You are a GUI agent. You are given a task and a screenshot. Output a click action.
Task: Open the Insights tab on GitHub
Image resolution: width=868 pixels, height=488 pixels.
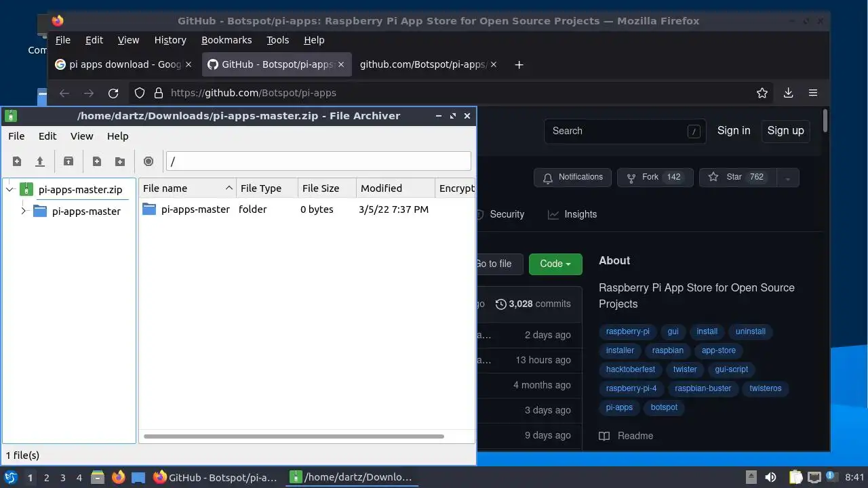[573, 214]
